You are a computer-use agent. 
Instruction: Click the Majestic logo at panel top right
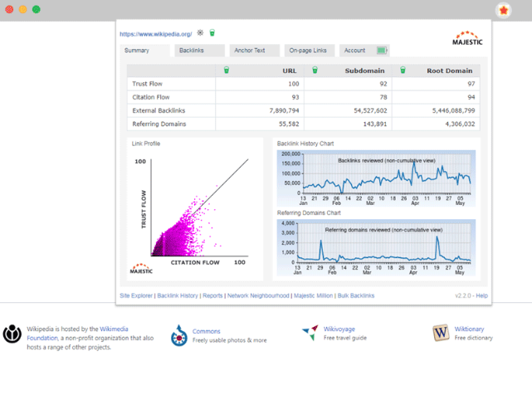[467, 38]
